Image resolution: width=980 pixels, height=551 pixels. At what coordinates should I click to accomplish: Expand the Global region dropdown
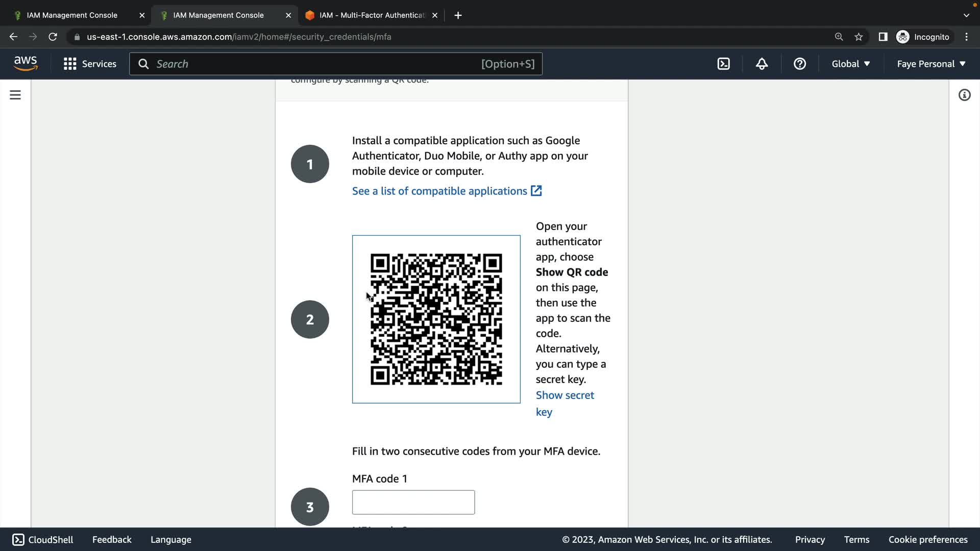850,64
